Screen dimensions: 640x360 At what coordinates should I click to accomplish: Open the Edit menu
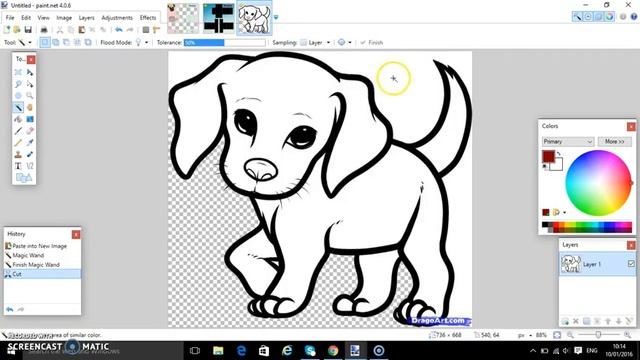(26, 18)
